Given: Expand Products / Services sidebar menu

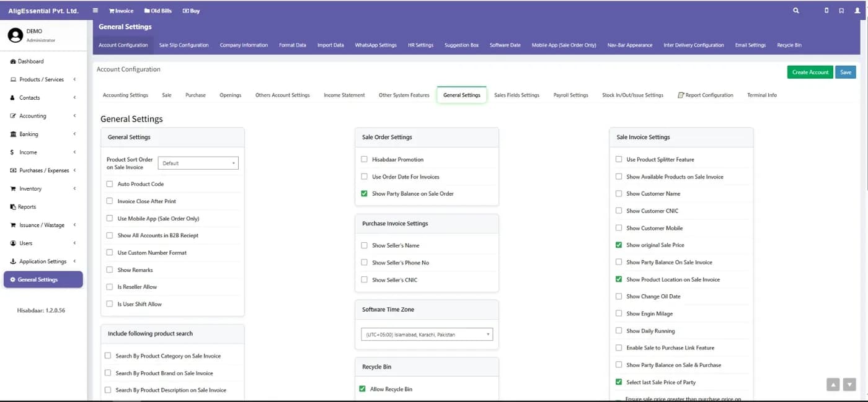Looking at the screenshot, I should pos(43,79).
